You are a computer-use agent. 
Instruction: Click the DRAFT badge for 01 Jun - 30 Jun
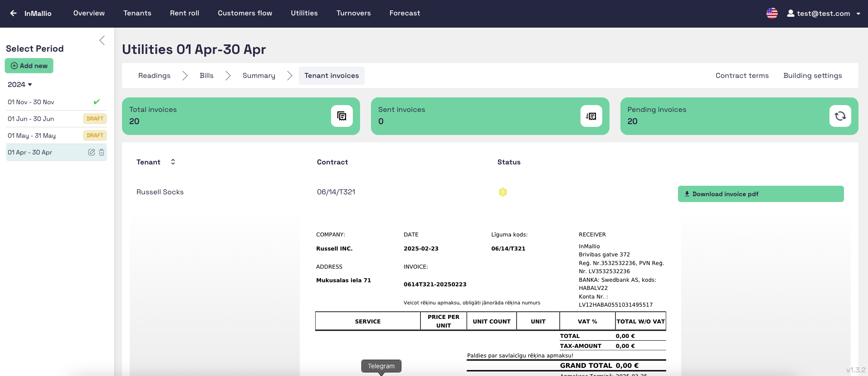point(95,119)
